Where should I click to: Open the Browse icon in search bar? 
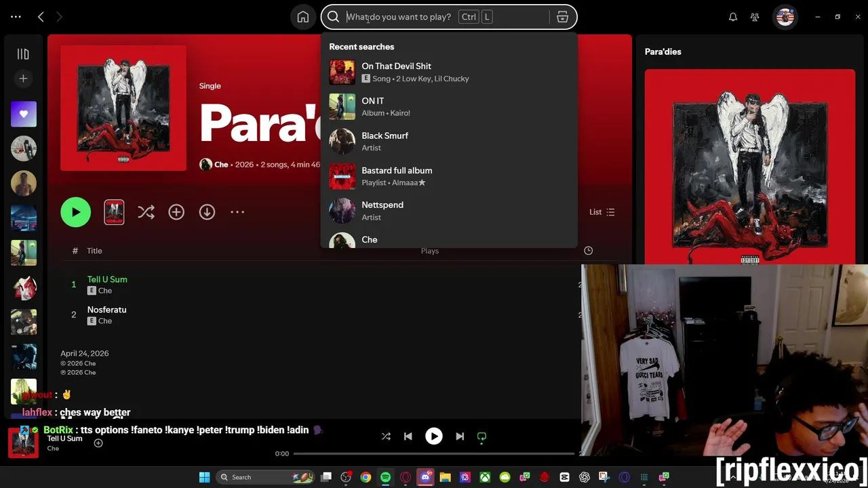pos(562,17)
